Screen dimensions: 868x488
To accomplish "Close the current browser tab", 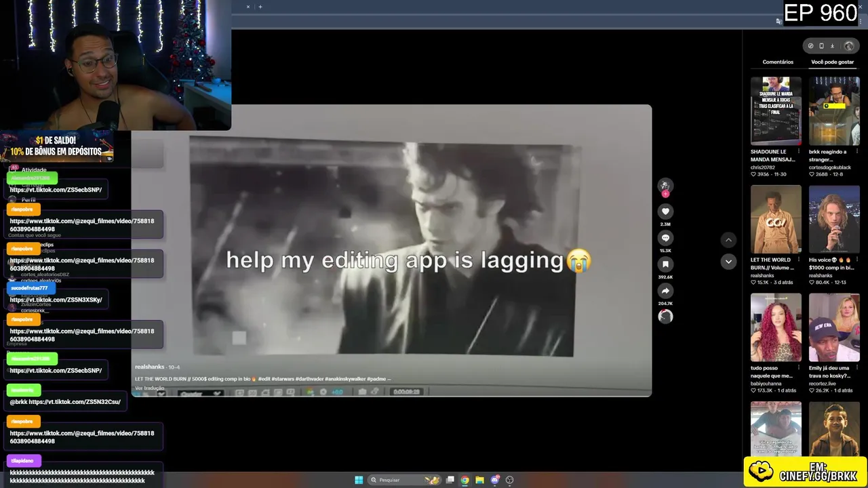I will click(248, 7).
